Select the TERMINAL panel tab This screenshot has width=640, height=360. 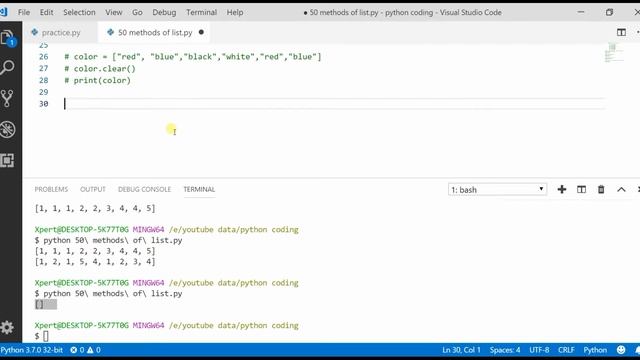[199, 189]
